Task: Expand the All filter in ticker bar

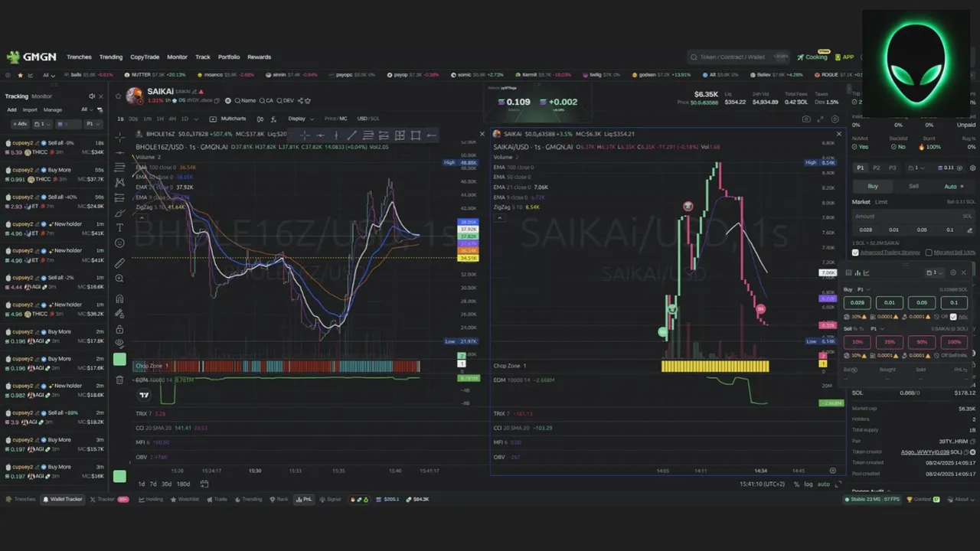Action: (x=48, y=75)
